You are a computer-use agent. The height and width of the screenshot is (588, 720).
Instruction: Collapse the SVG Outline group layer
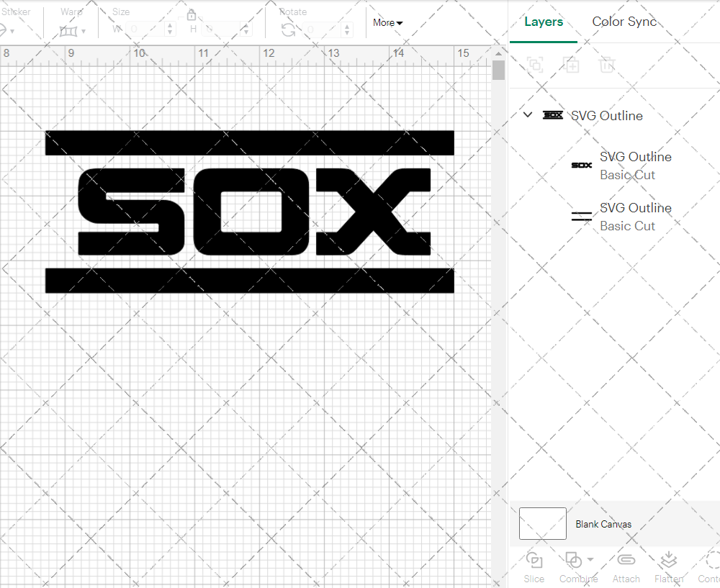click(x=528, y=114)
